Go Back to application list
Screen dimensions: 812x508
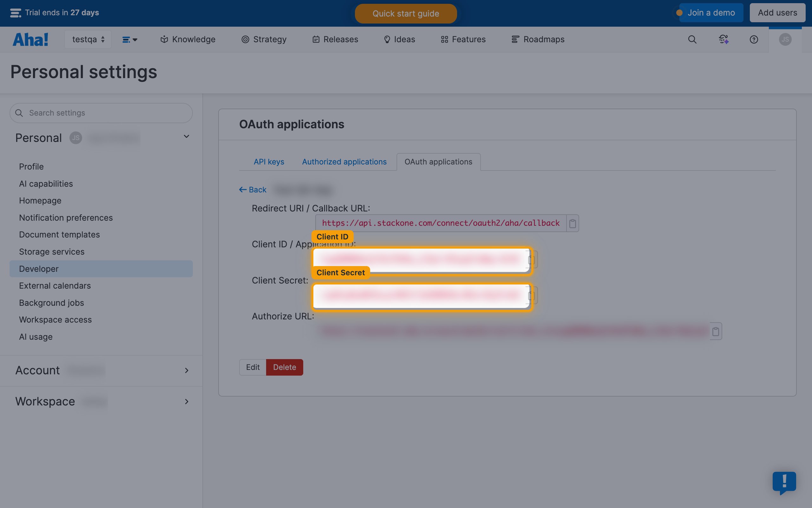point(253,190)
